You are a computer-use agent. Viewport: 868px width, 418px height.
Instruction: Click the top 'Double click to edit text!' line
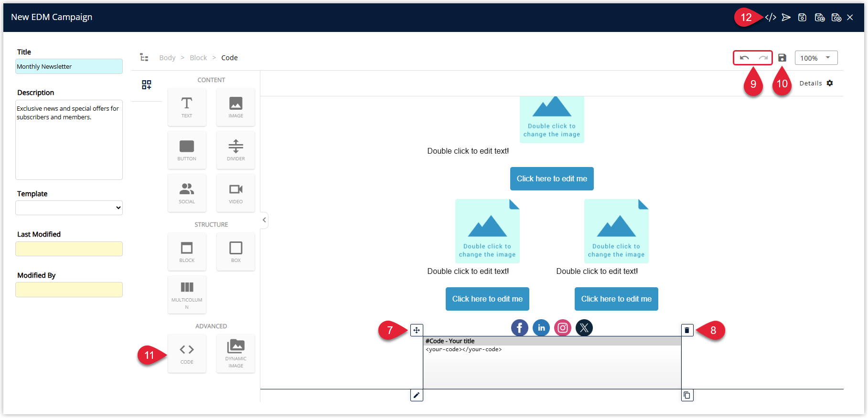468,151
